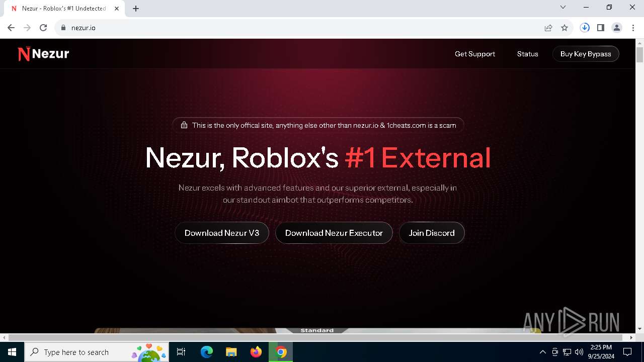Click the official site scam warning banner
The image size is (644, 362).
coord(318,125)
